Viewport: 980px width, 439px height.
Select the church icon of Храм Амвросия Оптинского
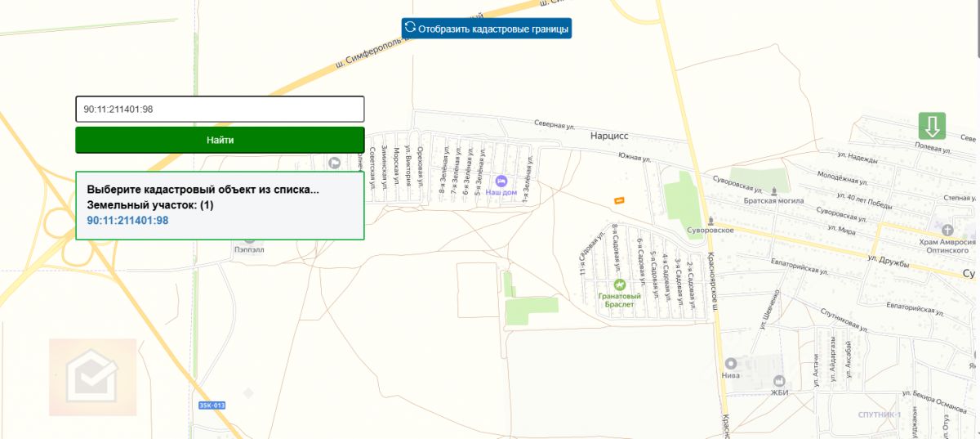pos(948,231)
